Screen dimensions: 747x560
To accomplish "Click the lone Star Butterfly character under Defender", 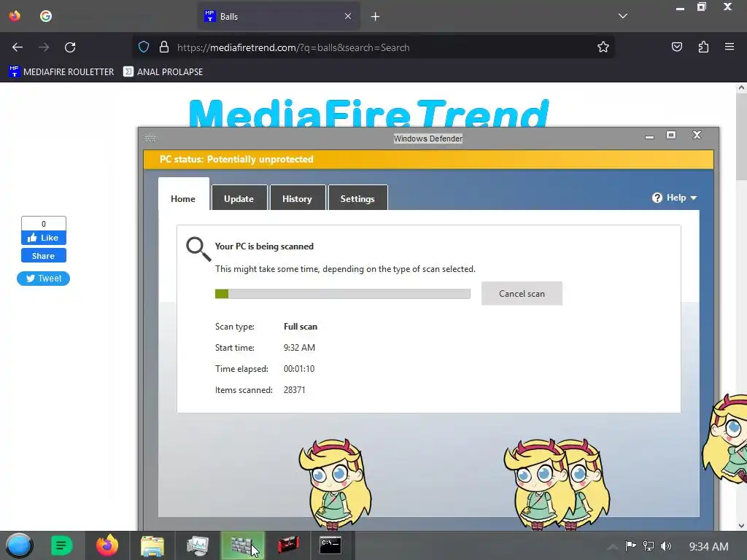I will click(336, 483).
